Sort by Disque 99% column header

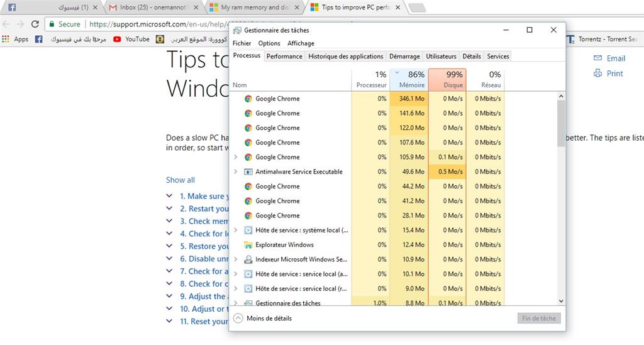pos(447,80)
